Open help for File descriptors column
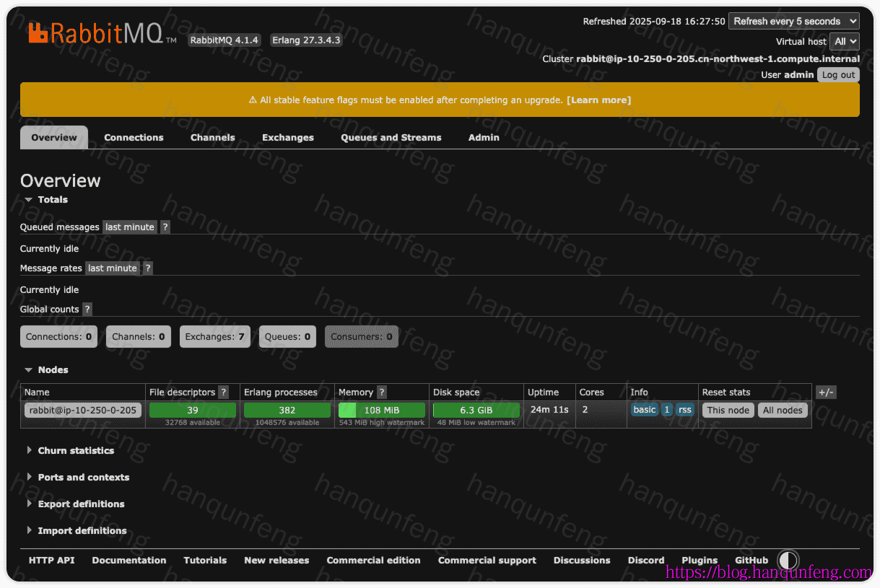880x588 pixels. click(224, 392)
